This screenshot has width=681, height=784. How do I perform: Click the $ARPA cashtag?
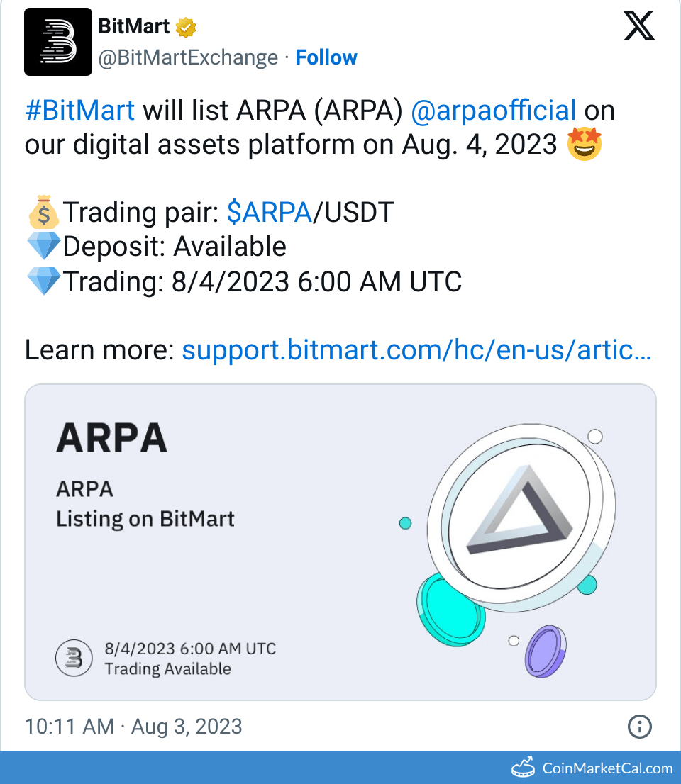pyautogui.click(x=269, y=212)
